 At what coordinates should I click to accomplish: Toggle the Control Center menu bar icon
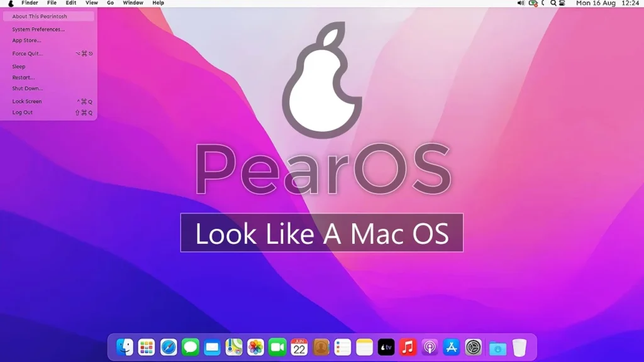564,3
